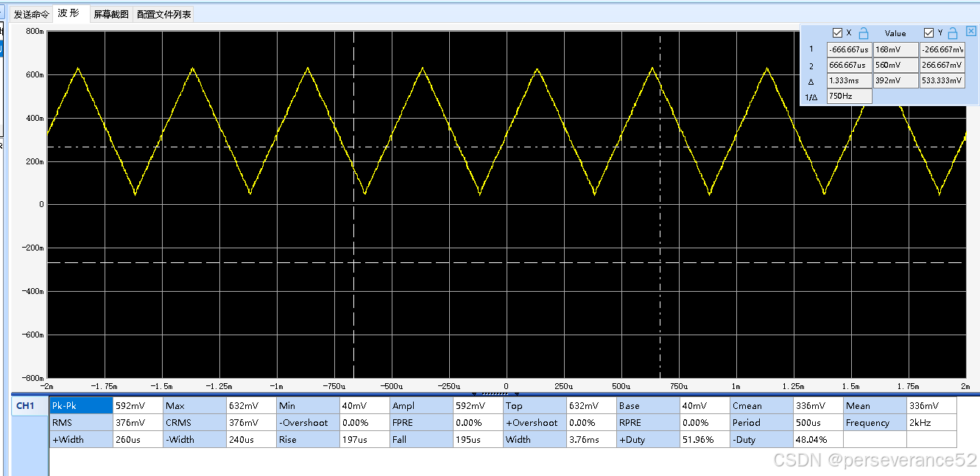Click the CRMS measurement label
Viewport: 980px width, 476px height.
(x=194, y=423)
